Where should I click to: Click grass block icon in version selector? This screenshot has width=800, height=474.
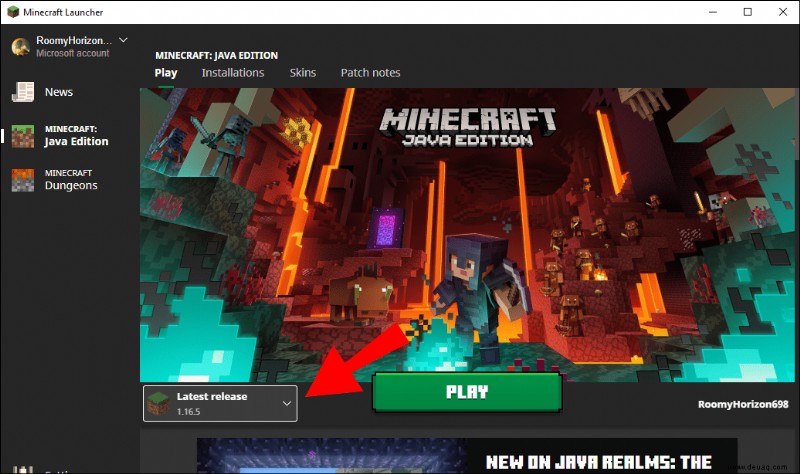[x=158, y=404]
